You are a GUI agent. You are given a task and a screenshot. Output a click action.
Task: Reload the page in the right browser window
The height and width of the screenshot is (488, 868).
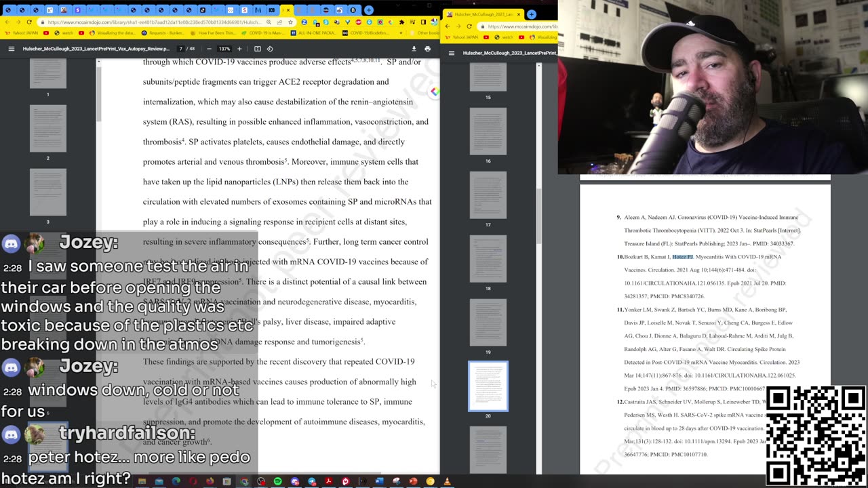[469, 26]
